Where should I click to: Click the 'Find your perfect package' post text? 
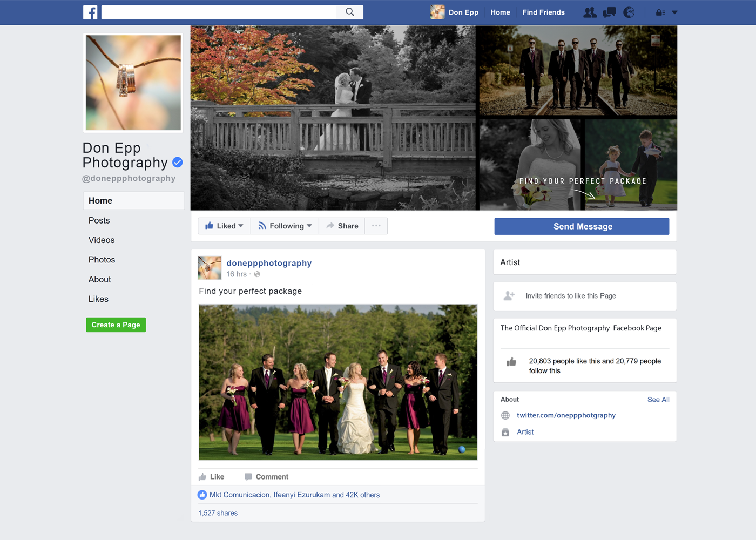point(250,291)
